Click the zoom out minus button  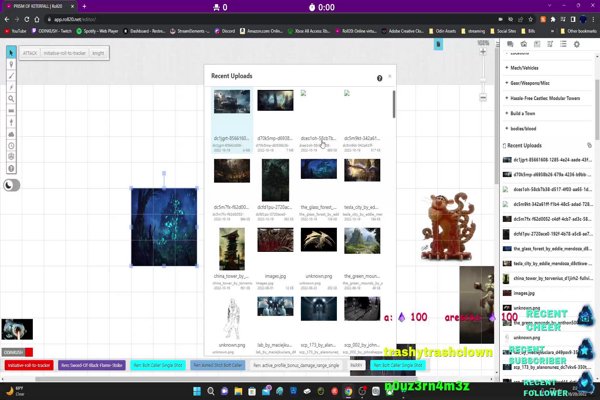(x=483, y=98)
